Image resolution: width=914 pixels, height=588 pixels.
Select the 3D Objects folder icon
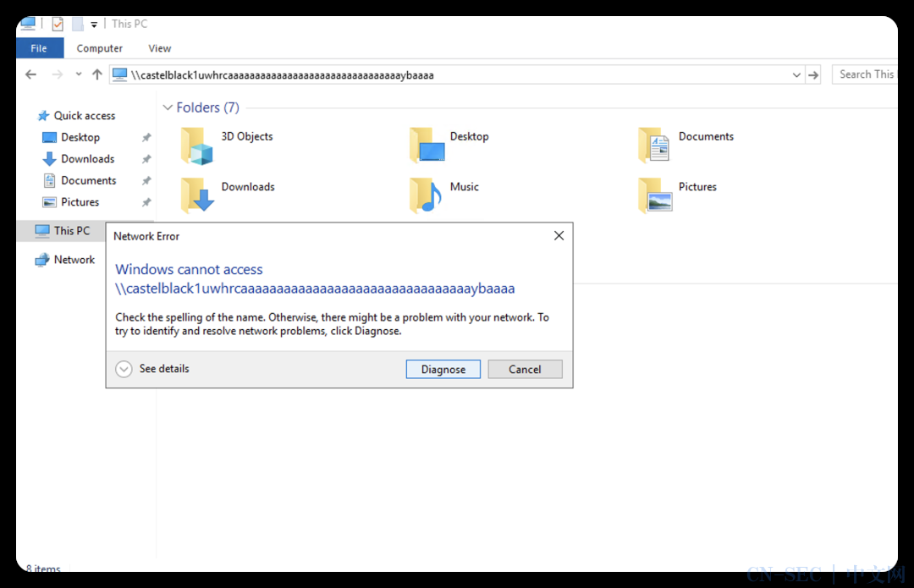[x=197, y=146]
